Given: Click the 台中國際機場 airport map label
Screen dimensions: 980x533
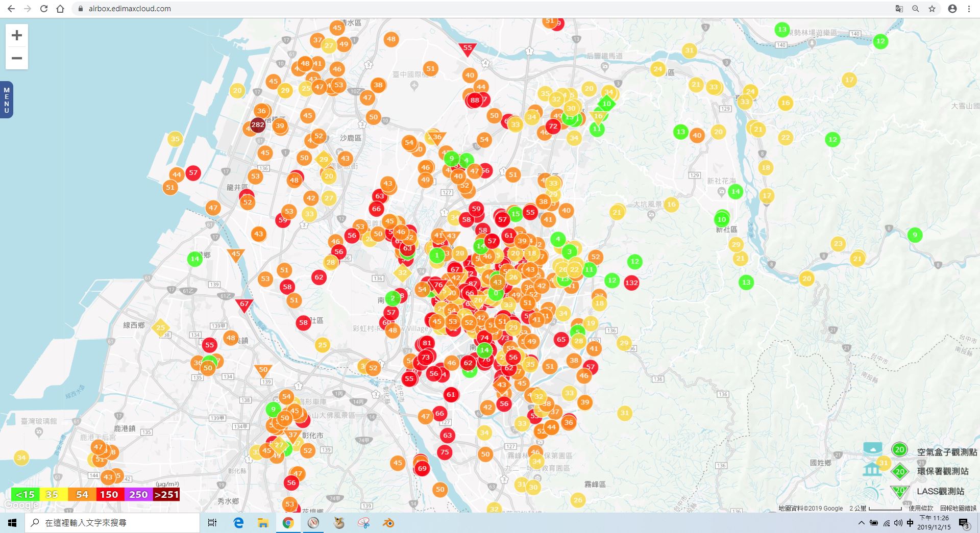Looking at the screenshot, I should (414, 74).
